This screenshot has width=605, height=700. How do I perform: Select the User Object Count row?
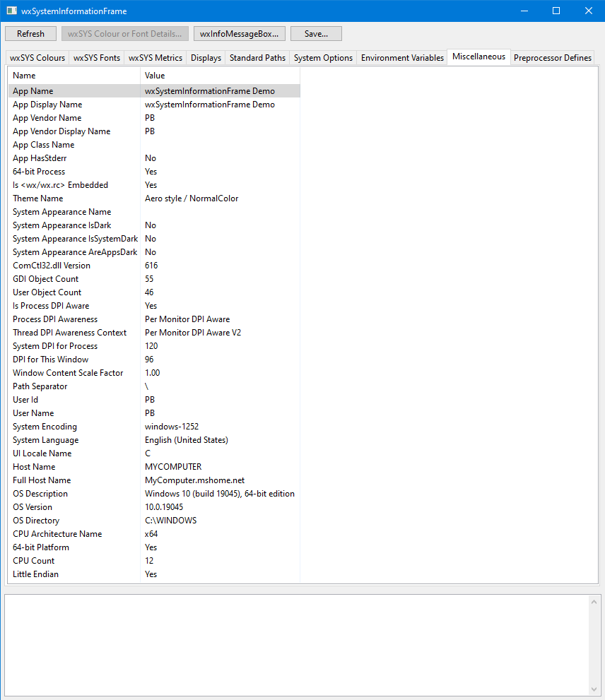(154, 292)
